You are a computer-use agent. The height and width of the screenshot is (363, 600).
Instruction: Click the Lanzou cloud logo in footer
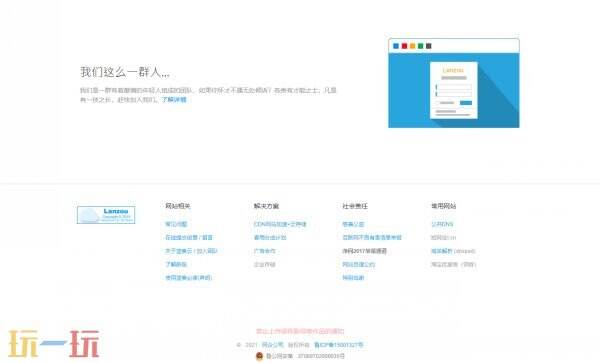tap(106, 215)
